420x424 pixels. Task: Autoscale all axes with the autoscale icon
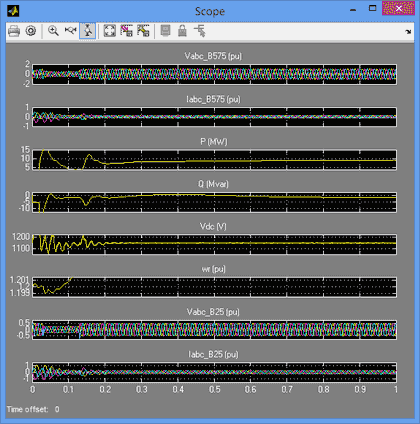click(110, 31)
